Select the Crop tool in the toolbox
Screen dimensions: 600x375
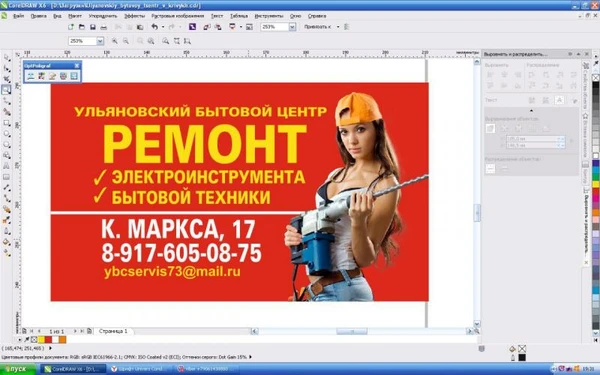(7, 79)
